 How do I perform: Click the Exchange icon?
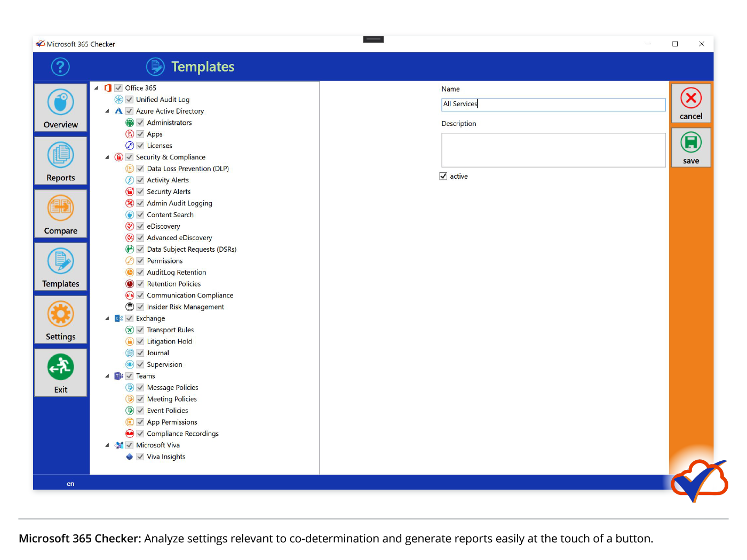point(118,318)
